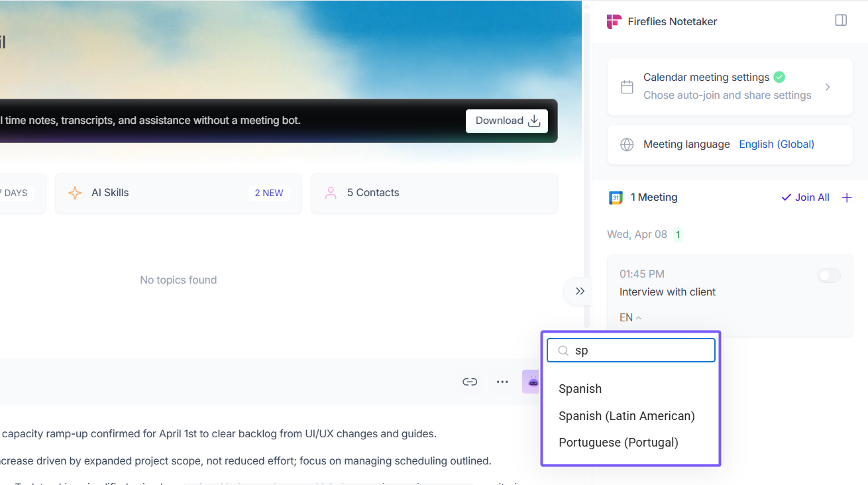Click the "Meeting language" label
Image resolution: width=868 pixels, height=485 pixels.
tap(686, 144)
